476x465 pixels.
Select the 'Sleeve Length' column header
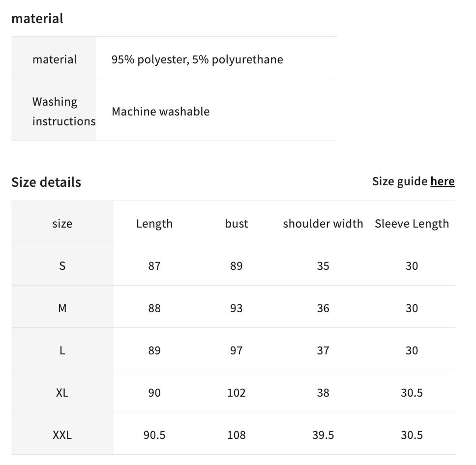412,224
